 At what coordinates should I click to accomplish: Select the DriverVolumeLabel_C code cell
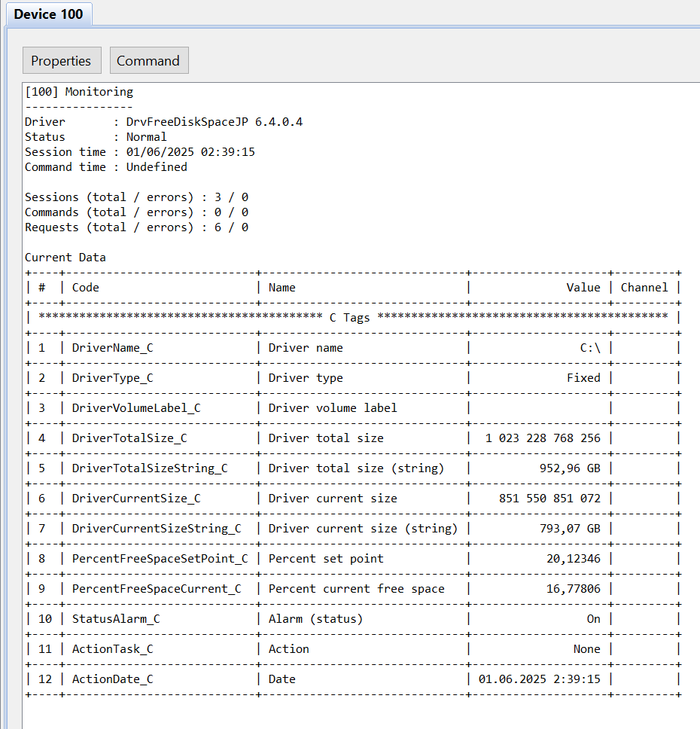136,408
